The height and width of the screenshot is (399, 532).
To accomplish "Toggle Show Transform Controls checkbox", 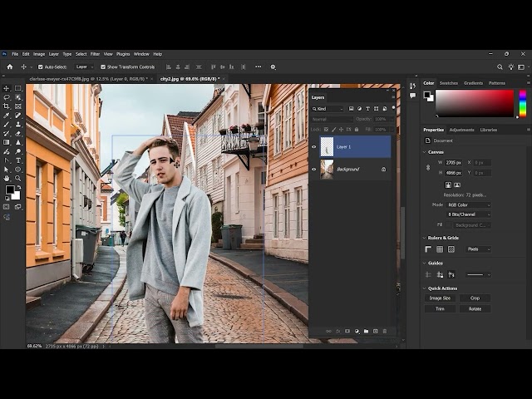I will (x=103, y=67).
